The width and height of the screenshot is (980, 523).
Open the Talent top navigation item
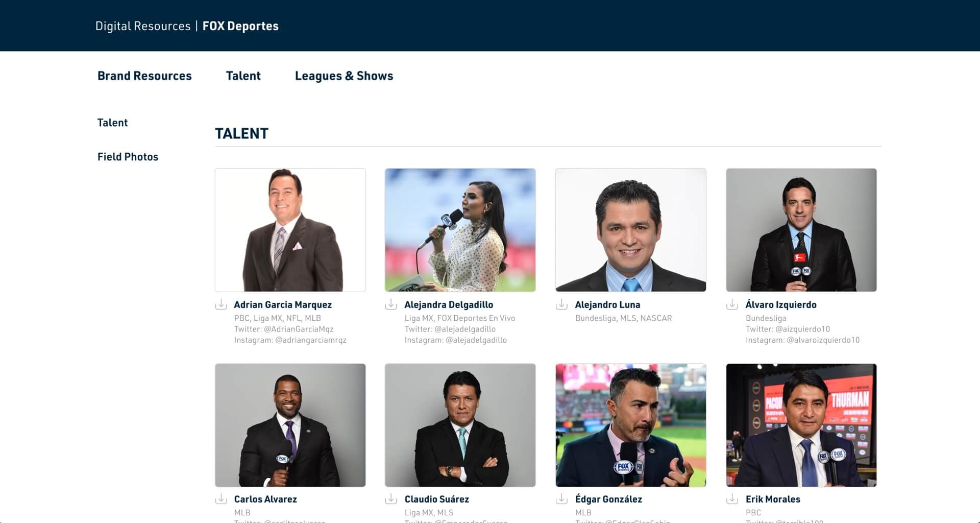pyautogui.click(x=243, y=76)
